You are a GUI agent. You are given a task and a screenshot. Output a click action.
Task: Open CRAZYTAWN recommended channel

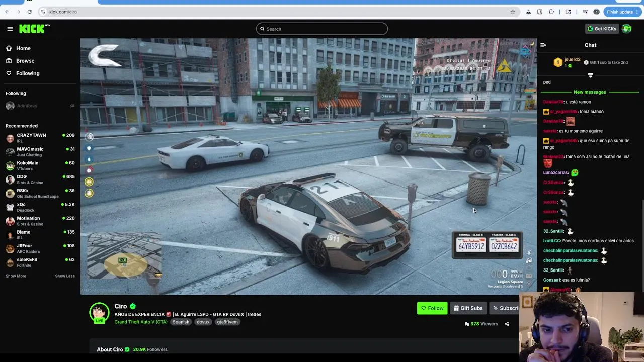point(40,138)
